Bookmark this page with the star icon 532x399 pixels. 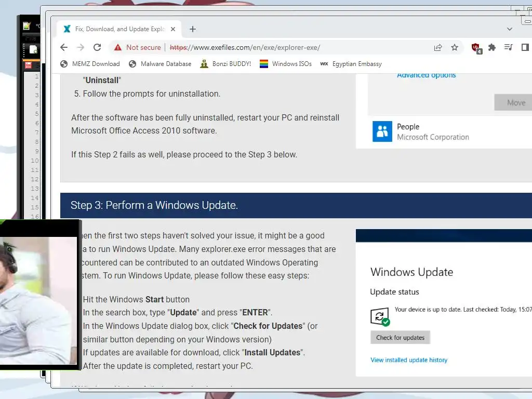click(455, 47)
